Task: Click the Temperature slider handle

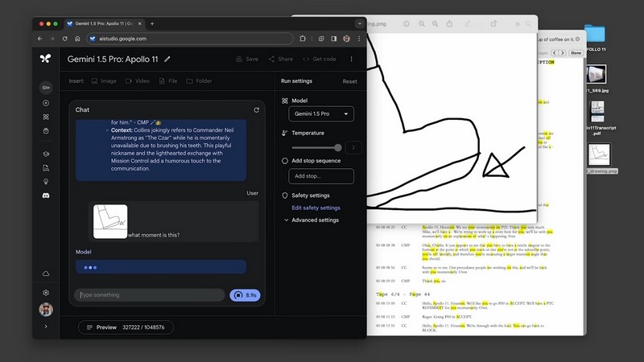Action: 337,147
